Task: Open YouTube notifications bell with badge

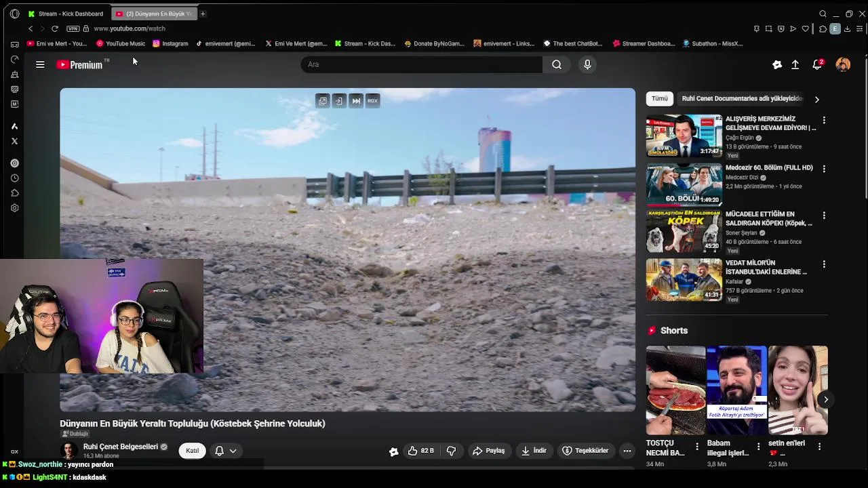Action: [817, 64]
